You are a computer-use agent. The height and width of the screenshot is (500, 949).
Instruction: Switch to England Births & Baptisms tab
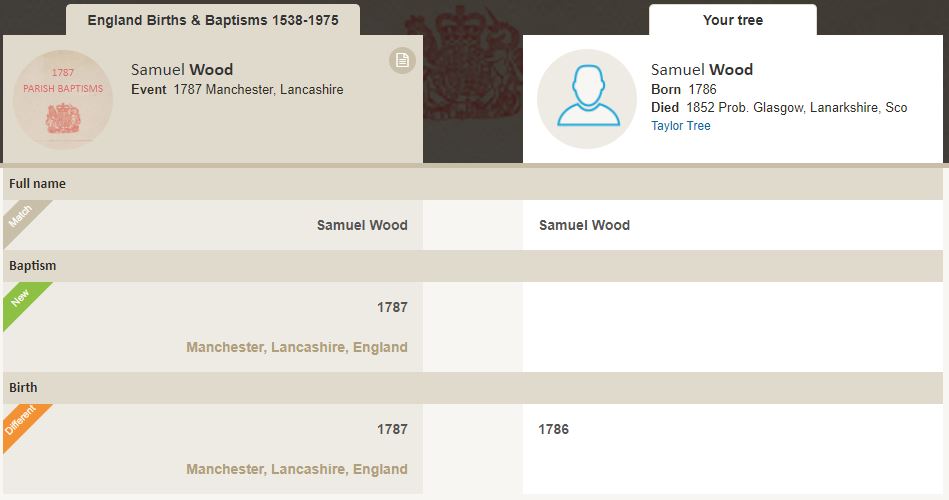(213, 20)
